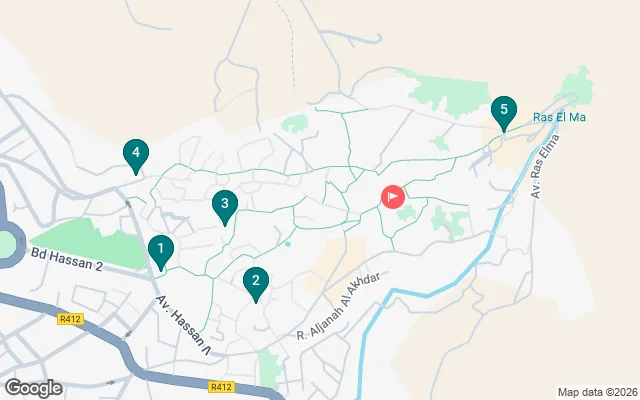Click the Av. Hassan V street label
Image resolution: width=640 pixels, height=400 pixels.
coord(184,325)
